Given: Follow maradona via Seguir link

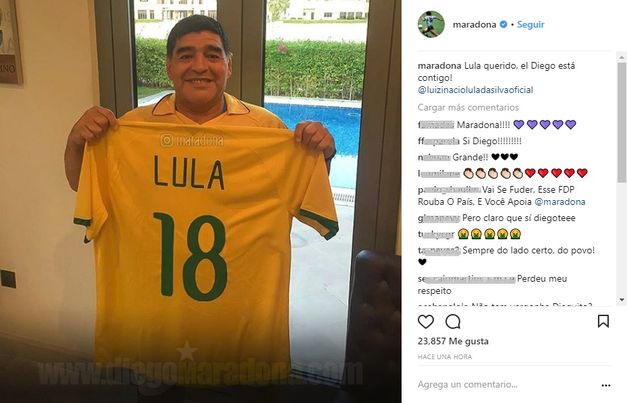Looking at the screenshot, I should click(x=530, y=24).
